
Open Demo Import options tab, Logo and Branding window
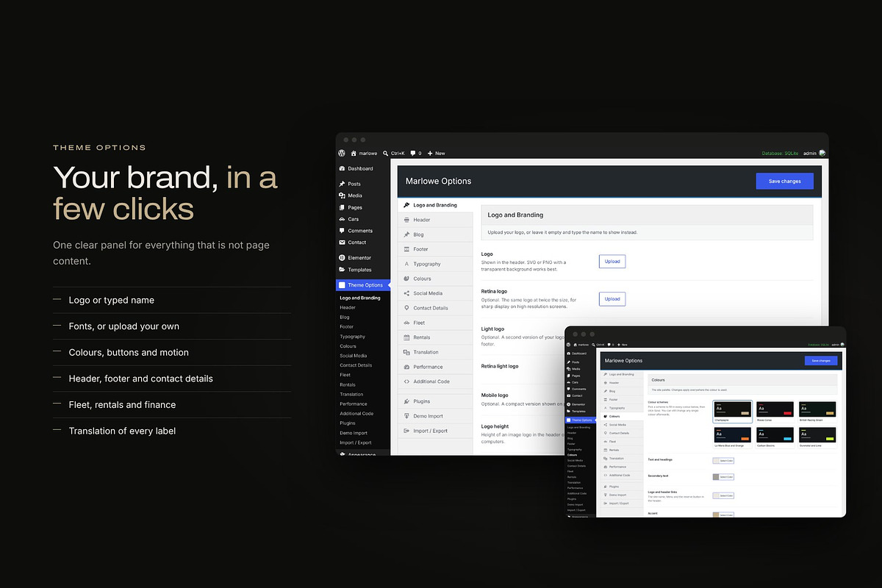(x=435, y=416)
